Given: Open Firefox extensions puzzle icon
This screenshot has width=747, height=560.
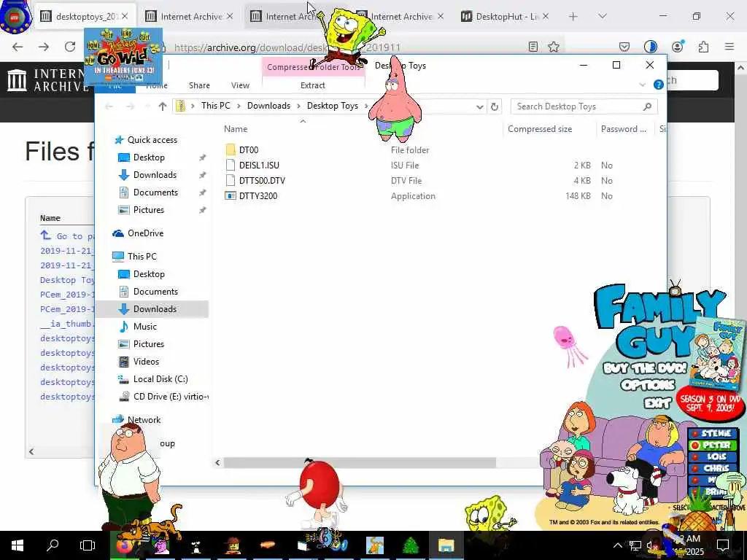Looking at the screenshot, I should pyautogui.click(x=703, y=47).
